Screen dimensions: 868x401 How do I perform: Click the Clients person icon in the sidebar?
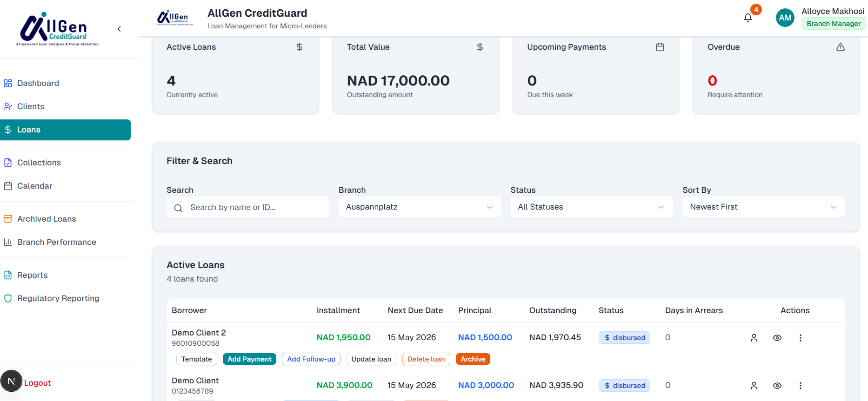[x=8, y=106]
